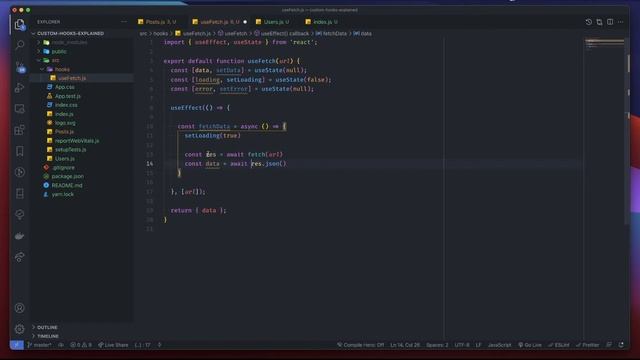Image resolution: width=640 pixels, height=360 pixels.
Task: Change indentation via Spaces: 2
Action: pyautogui.click(x=437, y=345)
